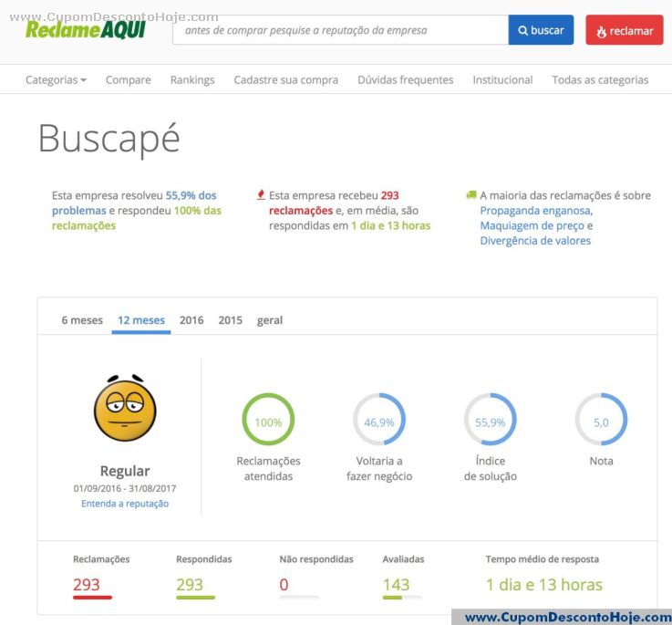Click the 0 Não respondidas count
672x625 pixels.
click(x=284, y=585)
